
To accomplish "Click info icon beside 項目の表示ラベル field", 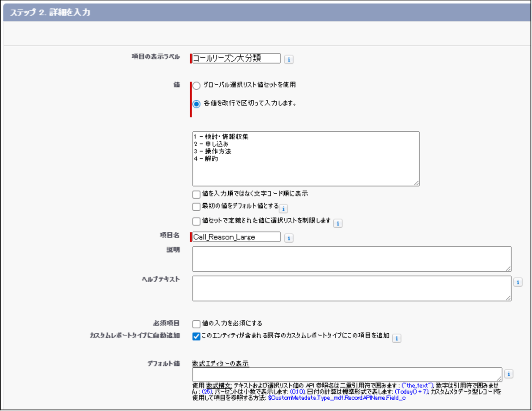I will [289, 59].
